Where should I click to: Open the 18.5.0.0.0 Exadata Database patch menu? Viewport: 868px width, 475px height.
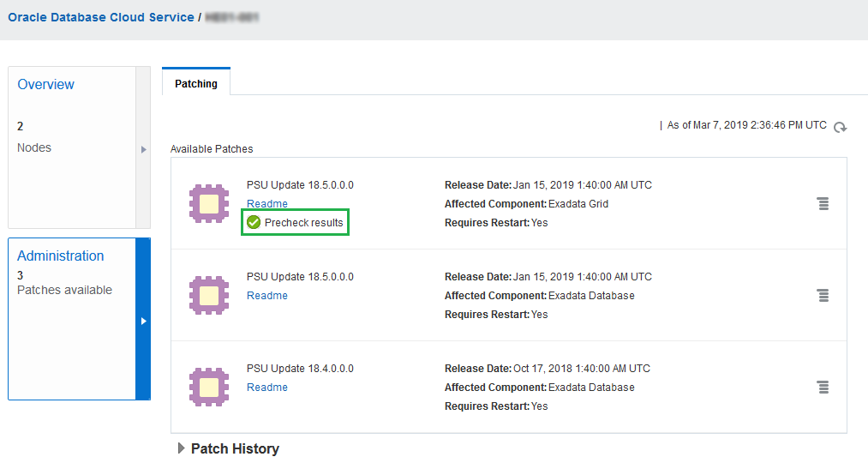pyautogui.click(x=823, y=296)
